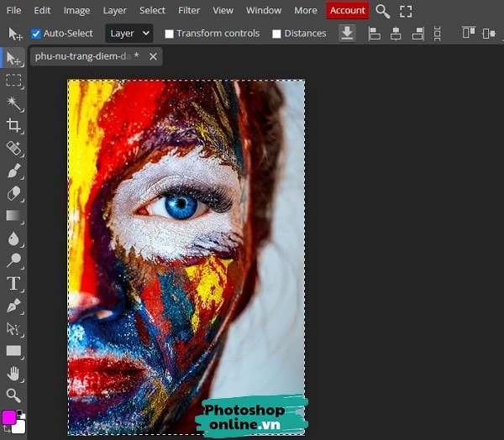The height and width of the screenshot is (440, 504).
Task: Enable the Distances checkbox
Action: [277, 34]
